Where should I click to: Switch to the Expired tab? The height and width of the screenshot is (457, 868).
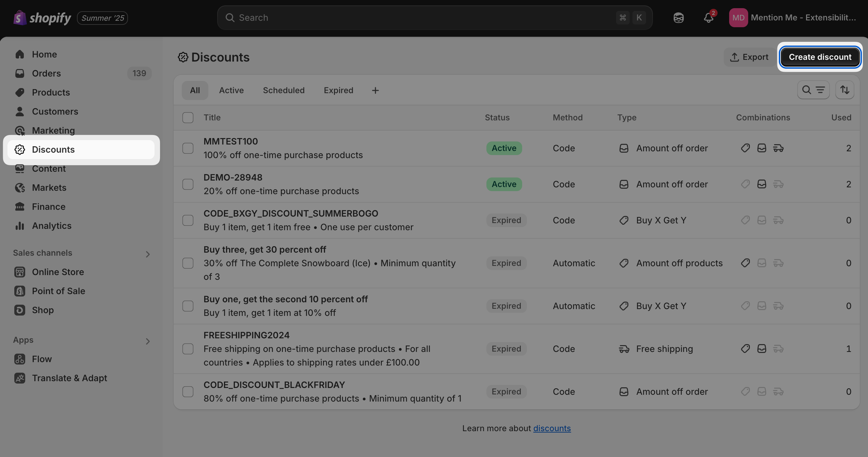[x=338, y=90]
